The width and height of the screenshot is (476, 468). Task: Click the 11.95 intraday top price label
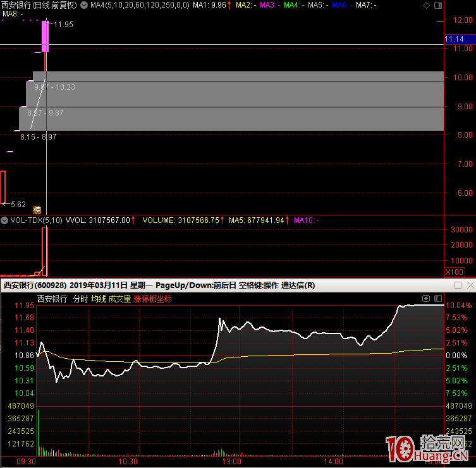pos(24,306)
